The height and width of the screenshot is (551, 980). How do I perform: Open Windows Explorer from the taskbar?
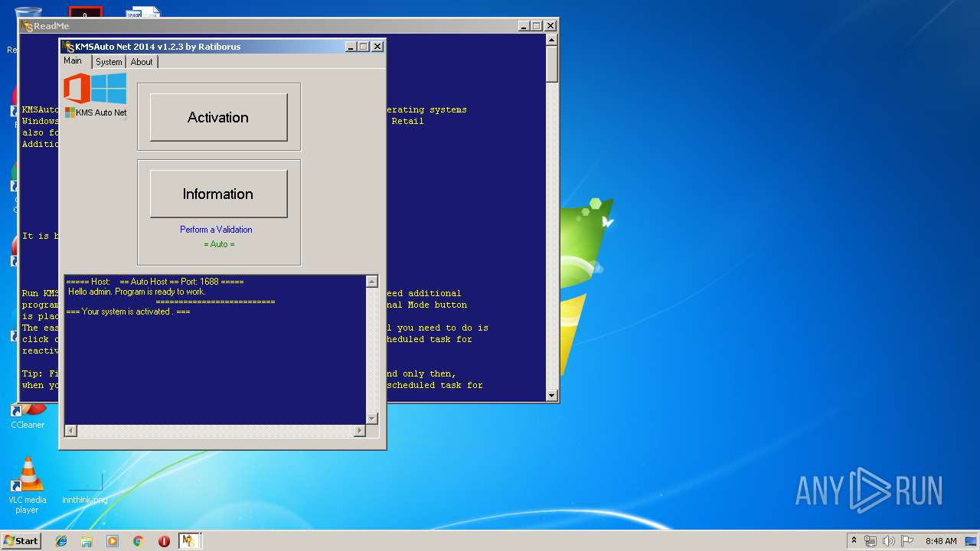(x=87, y=541)
